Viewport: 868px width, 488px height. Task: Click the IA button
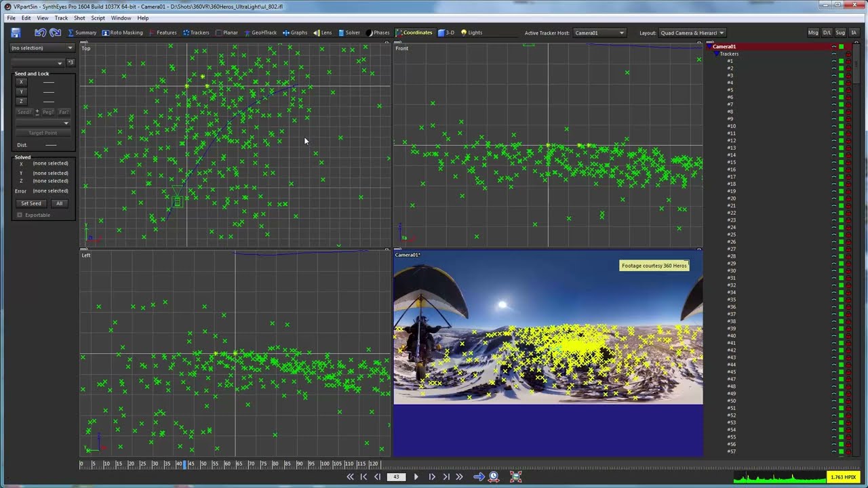853,33
